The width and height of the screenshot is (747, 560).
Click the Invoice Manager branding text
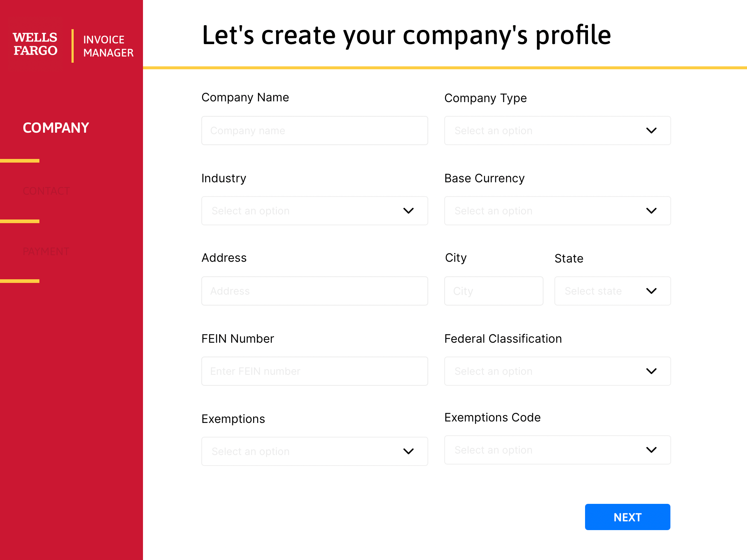click(108, 46)
